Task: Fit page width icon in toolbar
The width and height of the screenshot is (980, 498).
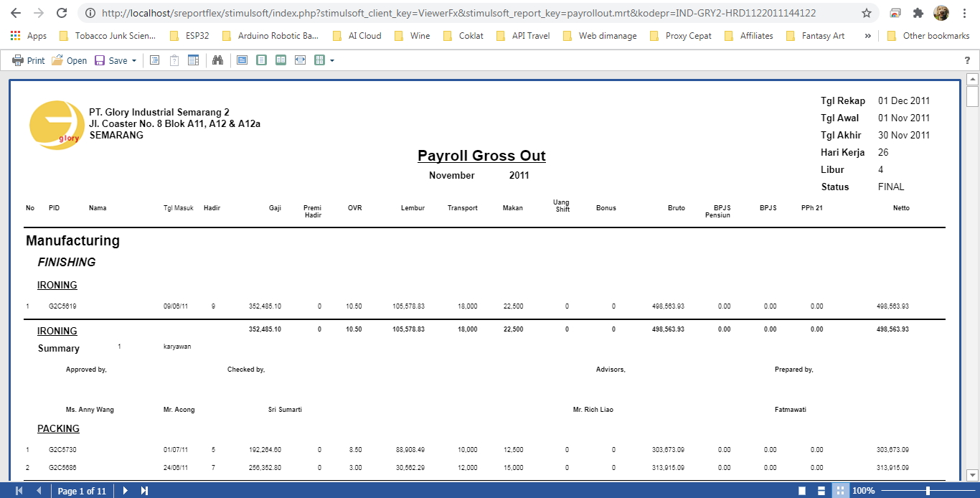Action: [300, 60]
